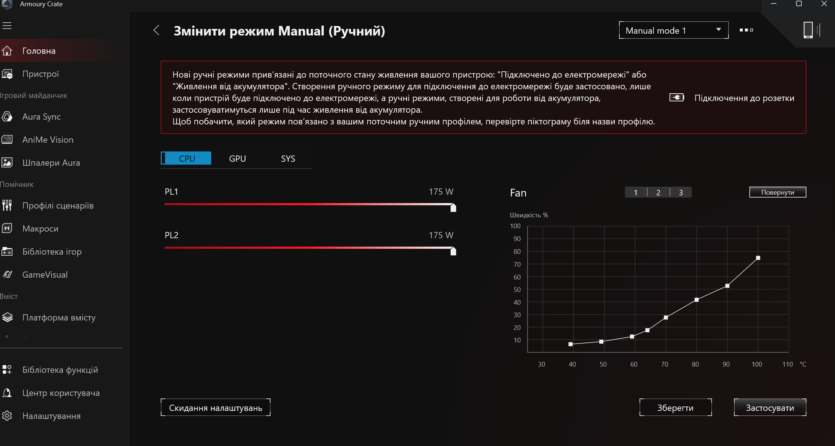Click the Макроси icon
The height and width of the screenshot is (446, 835).
[x=7, y=228]
